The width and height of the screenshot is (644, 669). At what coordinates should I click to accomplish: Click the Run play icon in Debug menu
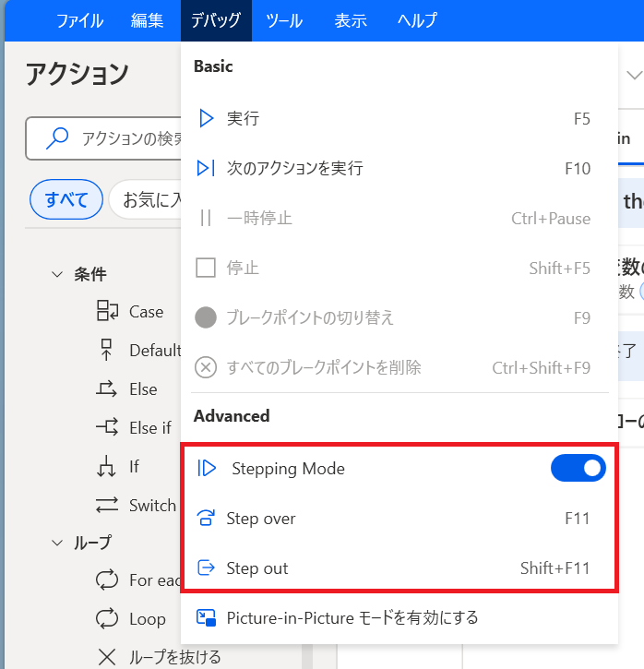(x=206, y=118)
